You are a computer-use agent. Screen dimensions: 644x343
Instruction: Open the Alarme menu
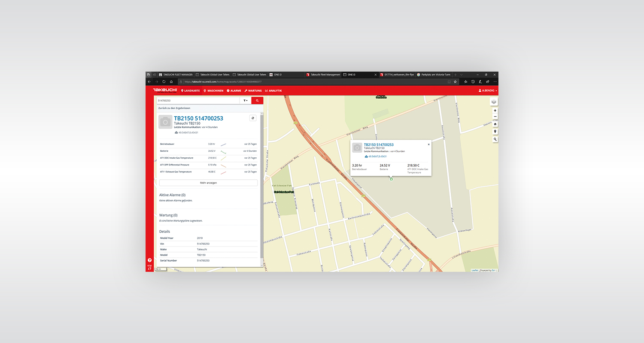234,90
